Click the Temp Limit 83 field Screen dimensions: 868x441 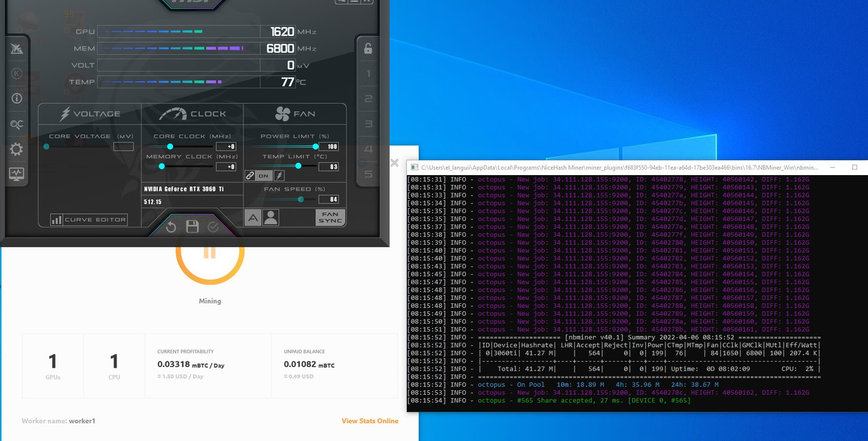[328, 166]
